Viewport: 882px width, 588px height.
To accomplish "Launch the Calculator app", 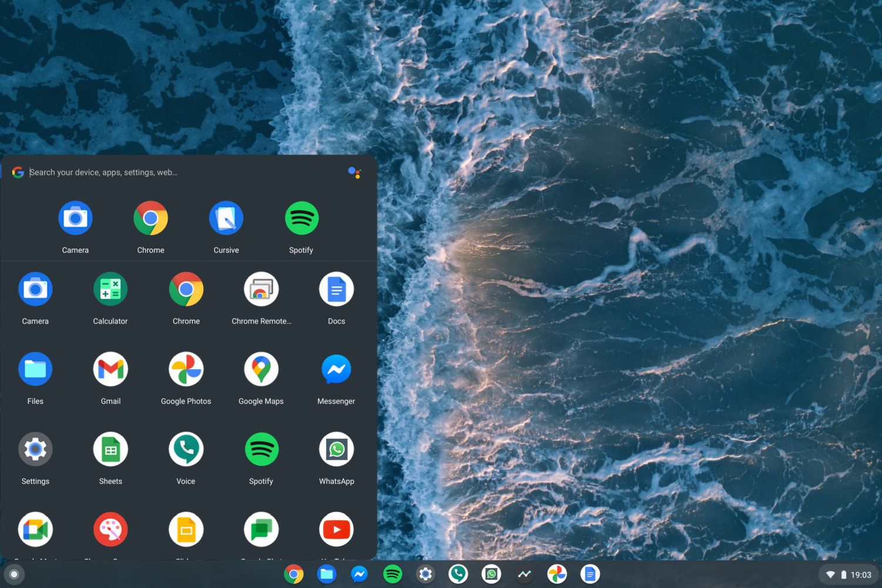I will click(x=111, y=289).
